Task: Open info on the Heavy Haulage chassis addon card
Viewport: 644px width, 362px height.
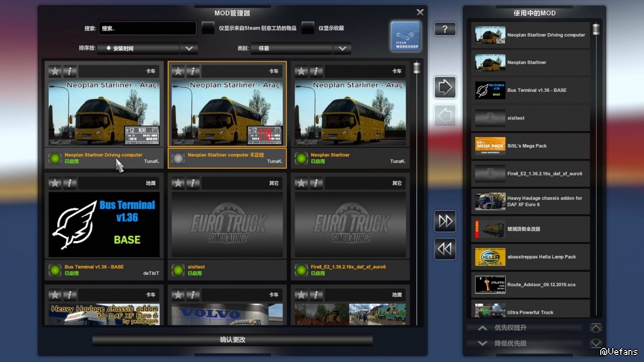Action: coord(70,295)
